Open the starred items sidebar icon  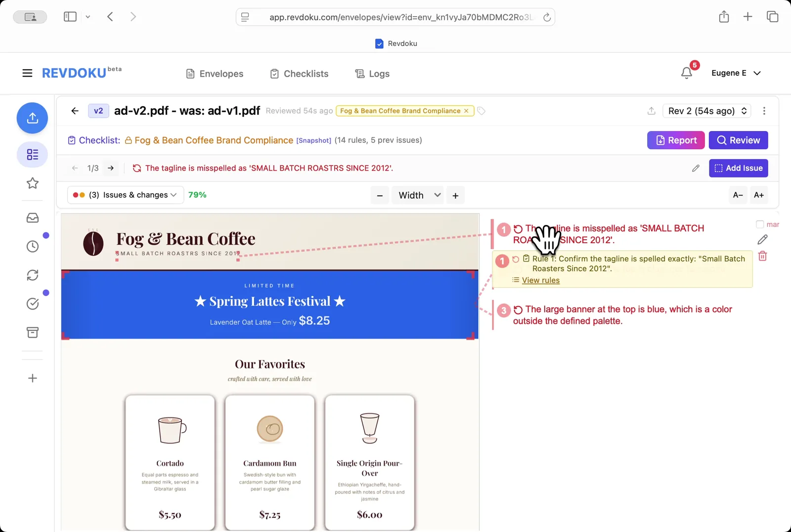click(x=33, y=183)
